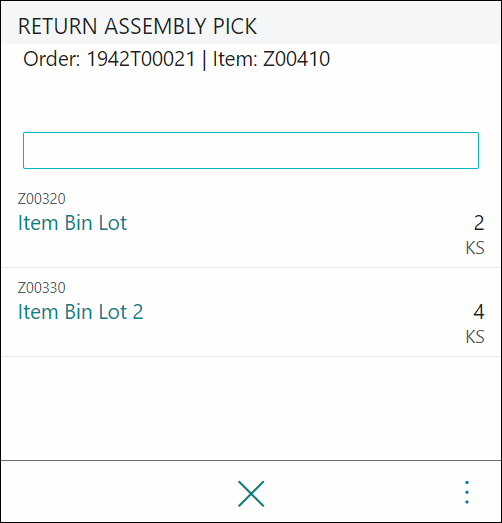The height and width of the screenshot is (523, 502).
Task: Click blank space above the input field
Action: pos(251,102)
